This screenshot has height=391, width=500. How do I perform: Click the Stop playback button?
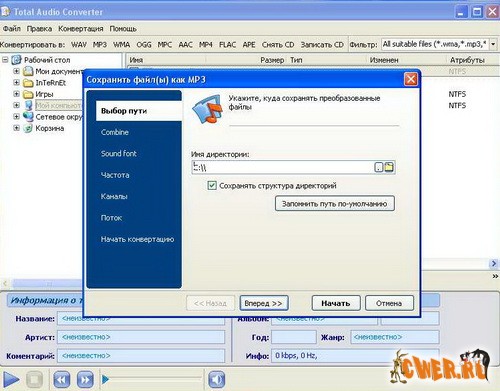[34, 379]
